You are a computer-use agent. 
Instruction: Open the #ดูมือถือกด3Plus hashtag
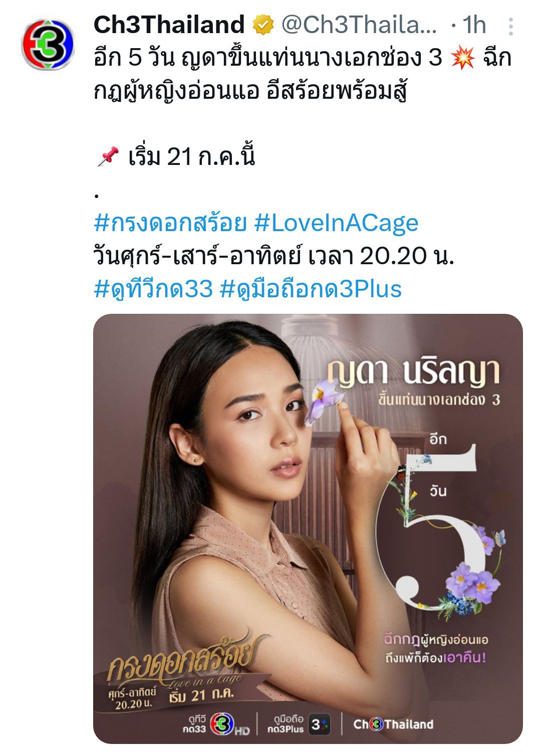point(311,289)
